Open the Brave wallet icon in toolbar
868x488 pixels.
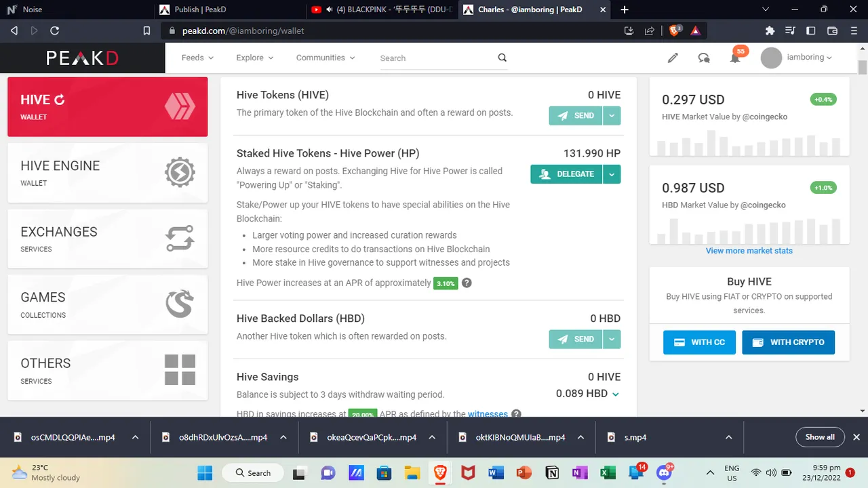pos(833,30)
